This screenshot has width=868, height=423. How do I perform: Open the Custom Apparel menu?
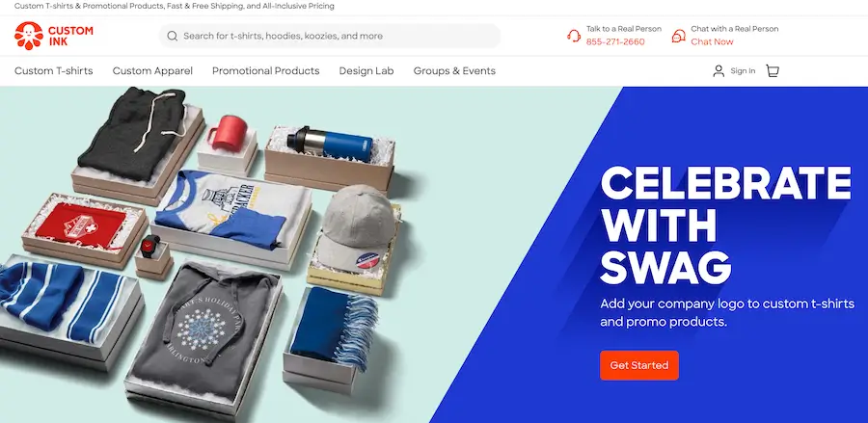pos(152,70)
